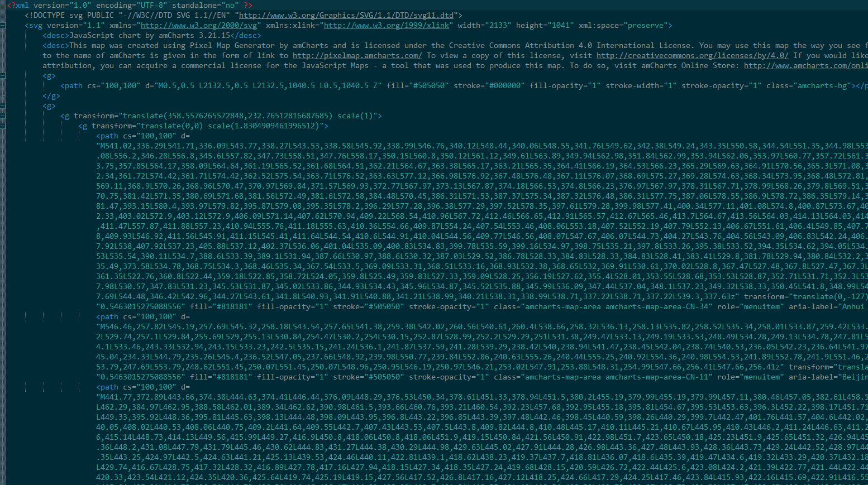Click the closing </g> tag
Screen dimensions: 868x485
[51, 95]
